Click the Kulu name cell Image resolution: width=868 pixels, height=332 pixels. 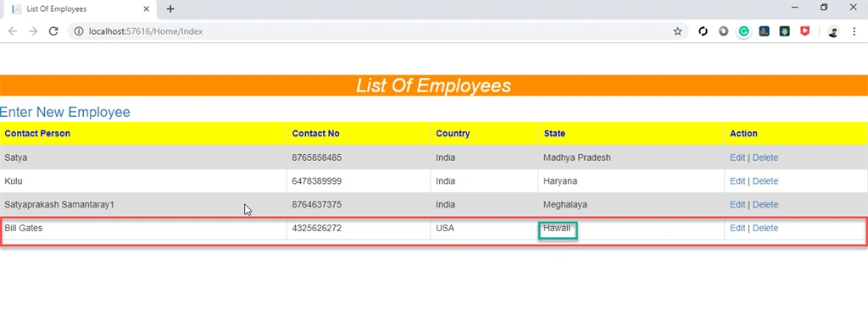point(143,181)
